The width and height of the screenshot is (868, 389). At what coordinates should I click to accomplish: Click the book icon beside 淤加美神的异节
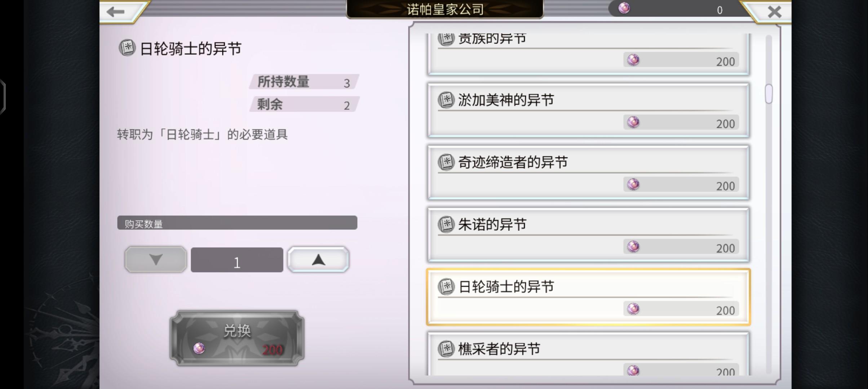pos(446,100)
